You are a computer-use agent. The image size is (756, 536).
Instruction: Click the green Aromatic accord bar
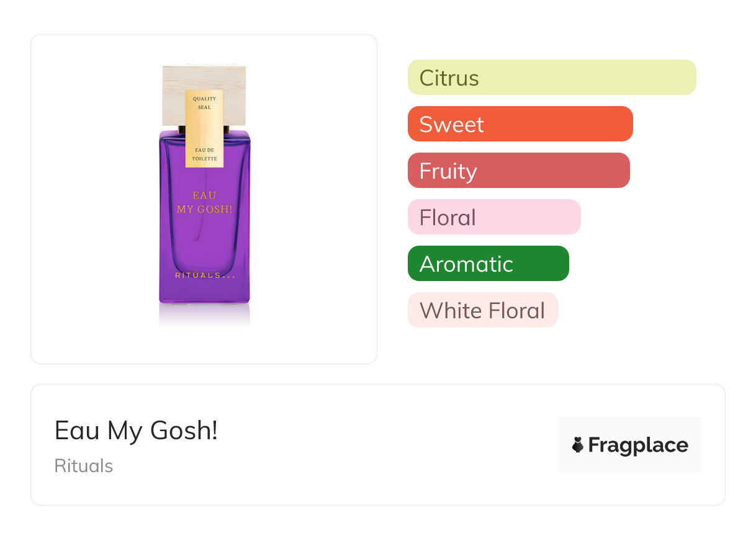(488, 264)
